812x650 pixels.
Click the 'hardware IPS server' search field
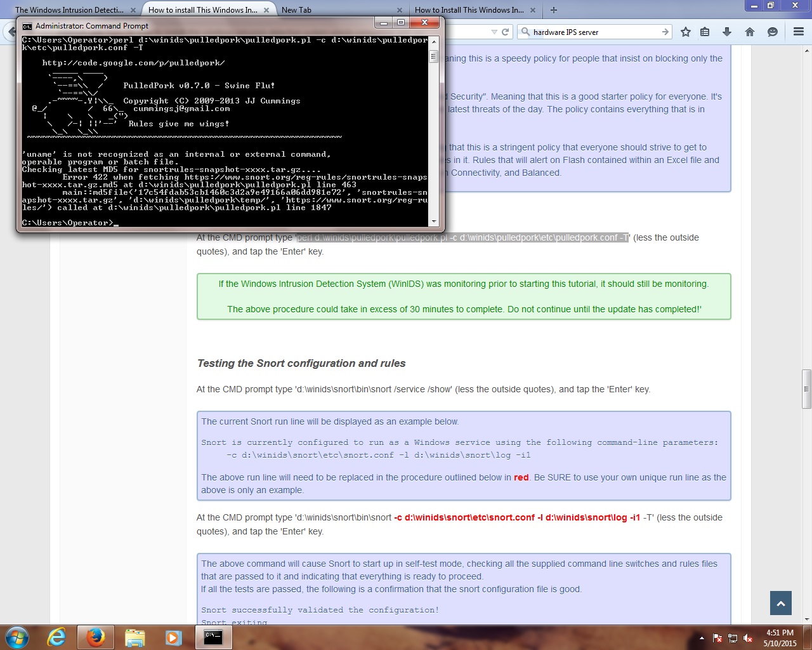point(593,32)
